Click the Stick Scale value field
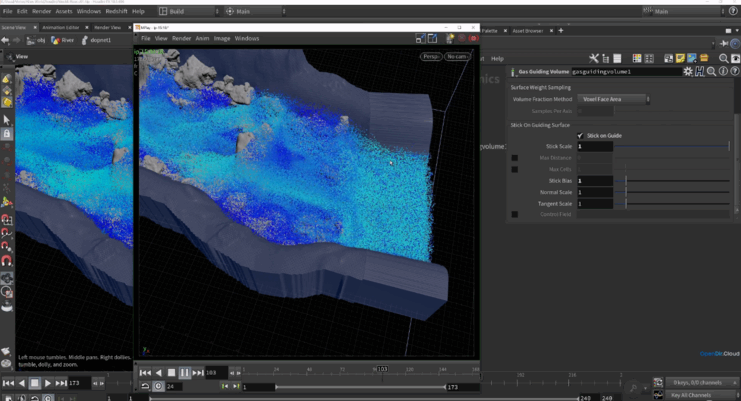This screenshot has height=401, width=741. tap(594, 147)
